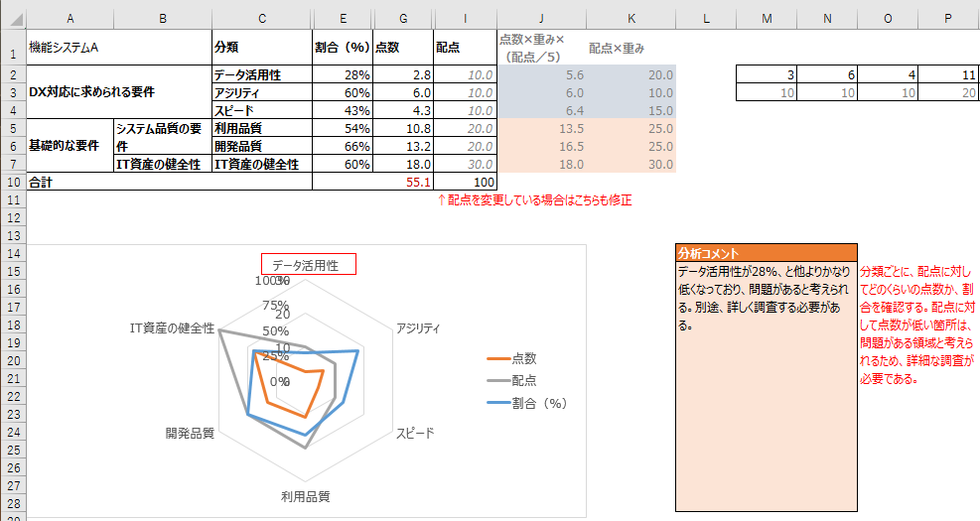This screenshot has width=980, height=521.
Task: Click the weighted value 5.6
Action: click(541, 75)
